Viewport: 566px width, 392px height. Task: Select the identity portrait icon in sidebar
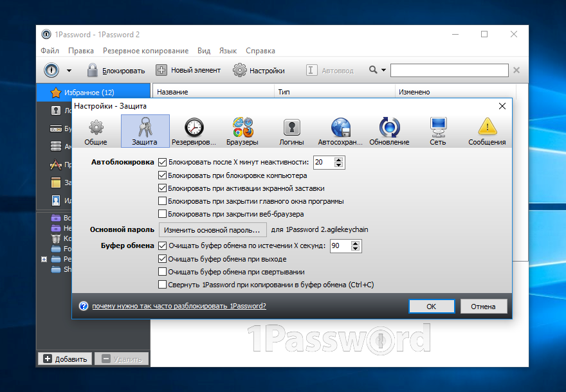tap(55, 200)
